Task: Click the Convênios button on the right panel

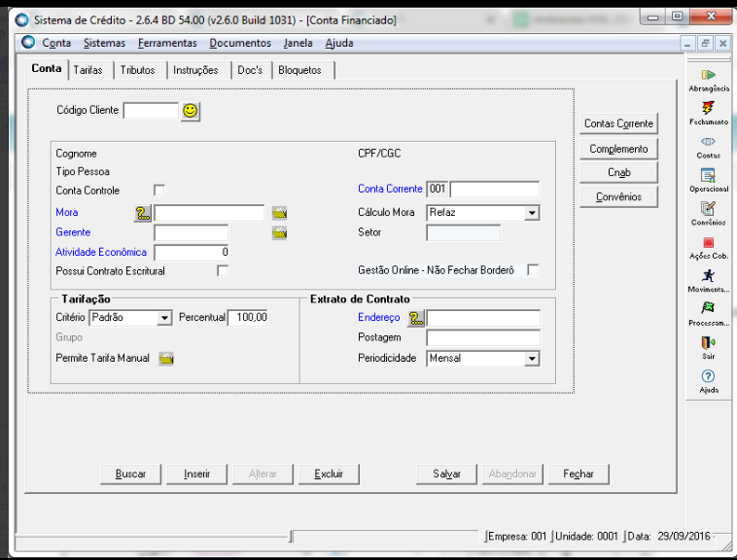Action: (618, 197)
